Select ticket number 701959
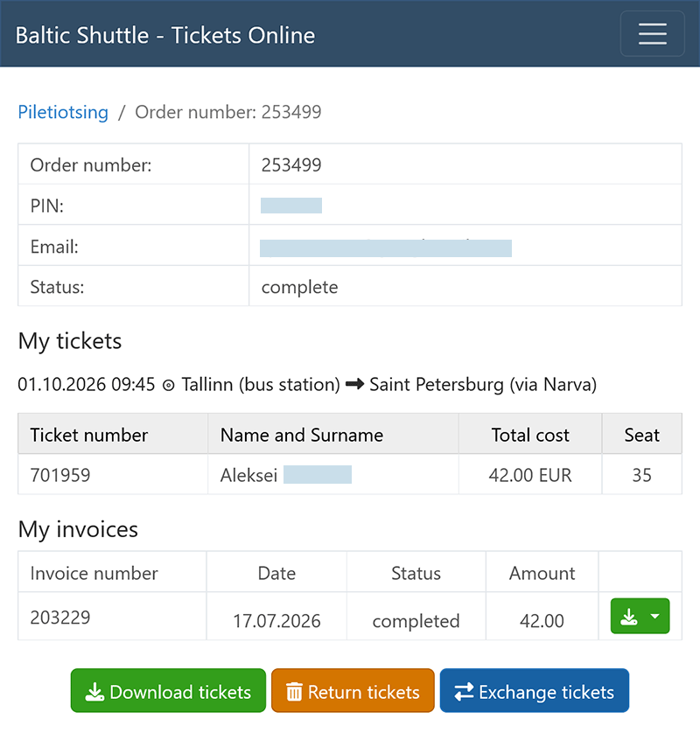This screenshot has width=700, height=740. coord(60,475)
